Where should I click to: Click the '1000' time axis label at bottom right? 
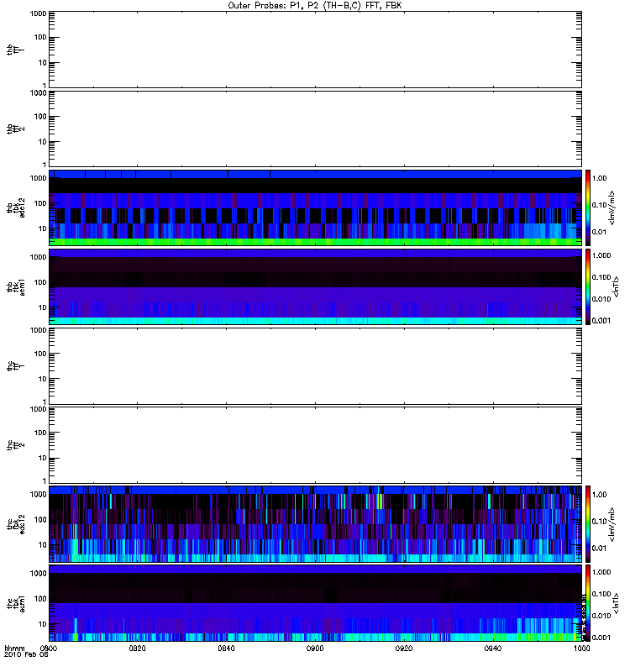point(581,648)
